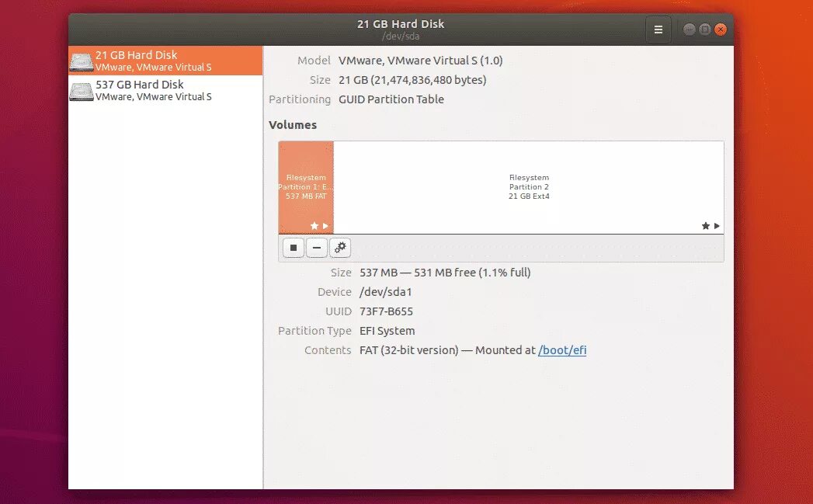Select Partition 1 537 MB FAT volume block

(306, 187)
